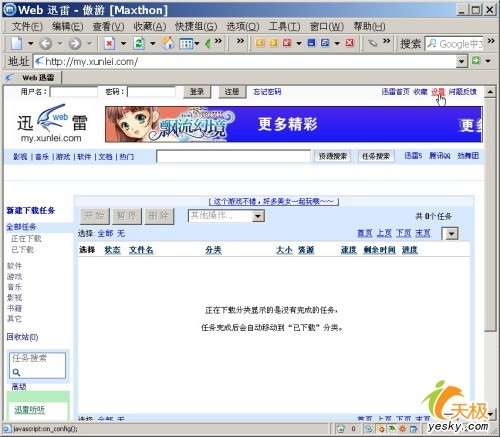Open the 编辑(E) menu
The image size is (500, 437).
coord(67,26)
